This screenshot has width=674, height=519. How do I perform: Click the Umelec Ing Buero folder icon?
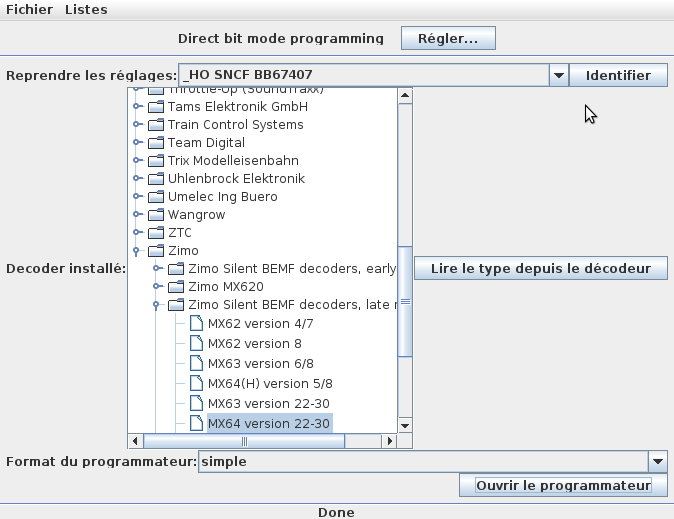point(156,197)
